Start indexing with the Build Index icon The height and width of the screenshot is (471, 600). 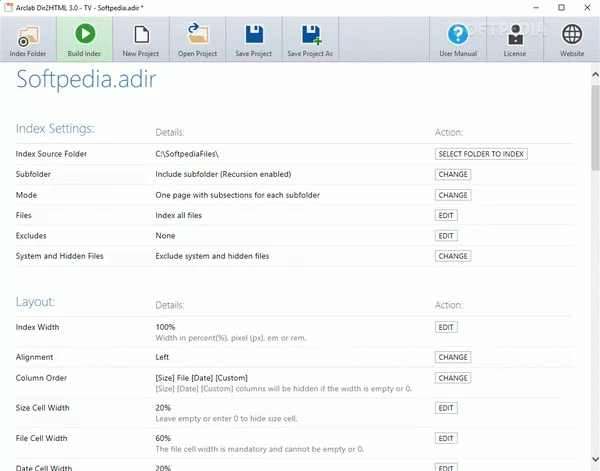click(x=84, y=38)
